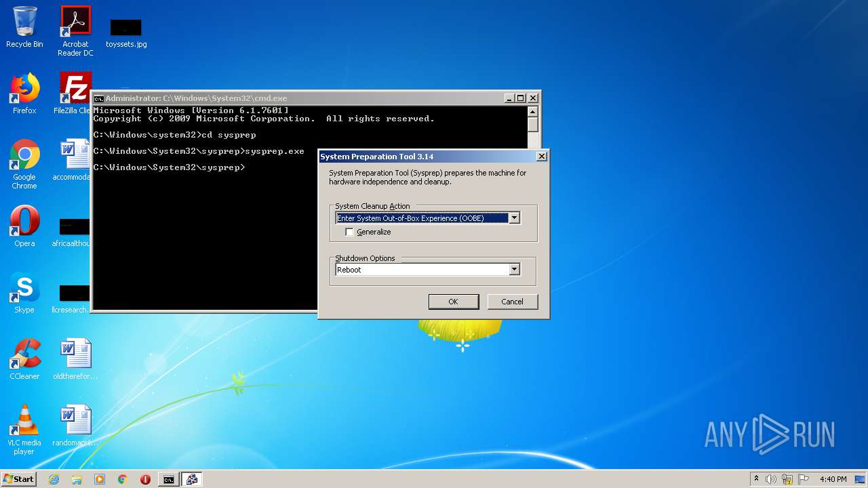Open CCleaner desktop shortcut
Image resolution: width=868 pixels, height=488 pixels.
[x=24, y=359]
